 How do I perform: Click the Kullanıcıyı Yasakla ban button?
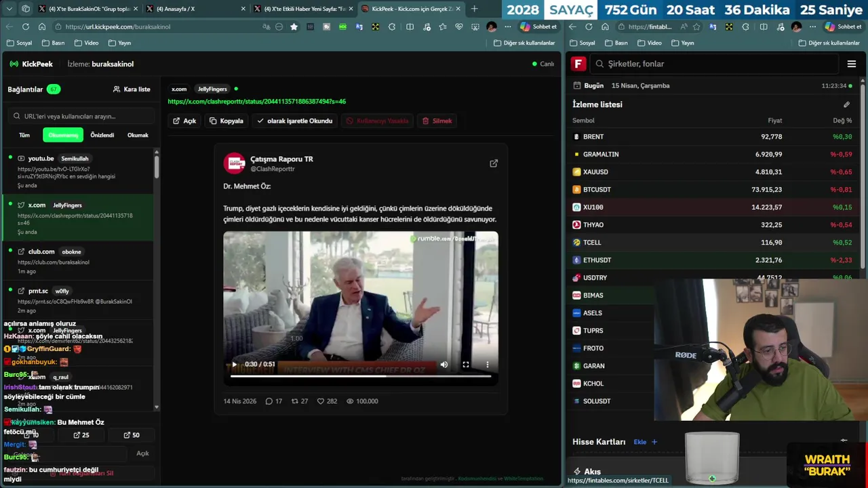(378, 121)
